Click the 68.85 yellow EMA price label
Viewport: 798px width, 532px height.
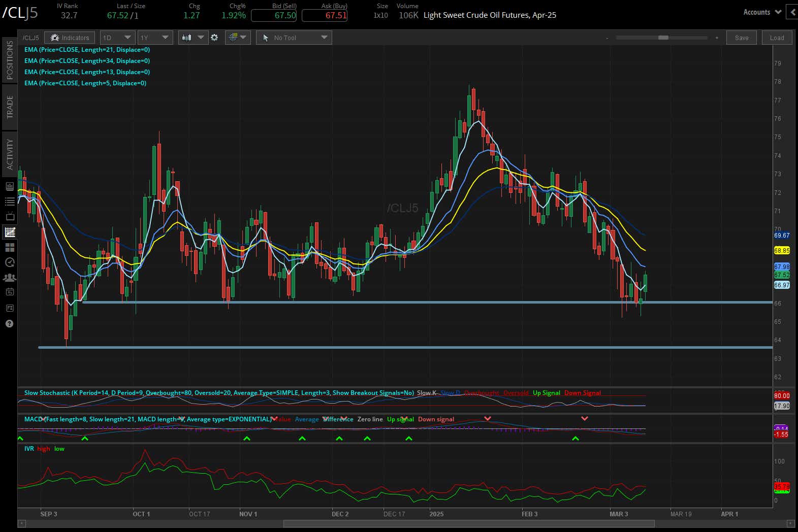pyautogui.click(x=782, y=251)
